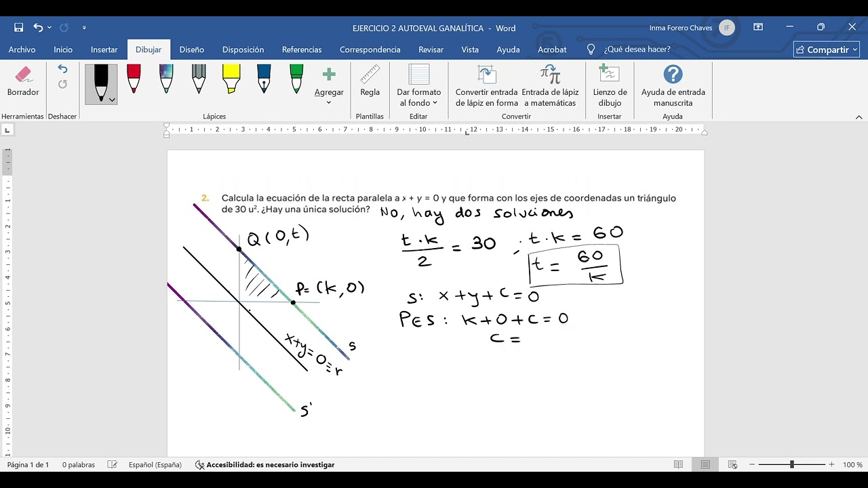Switch to Print Layout view

(x=705, y=465)
